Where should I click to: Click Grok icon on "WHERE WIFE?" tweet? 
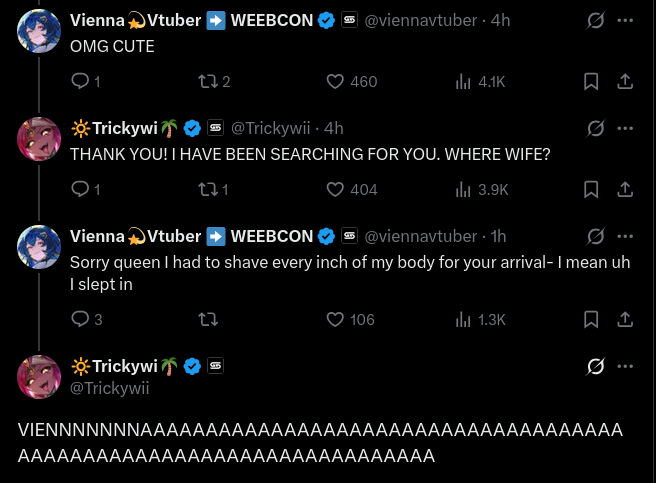[594, 128]
